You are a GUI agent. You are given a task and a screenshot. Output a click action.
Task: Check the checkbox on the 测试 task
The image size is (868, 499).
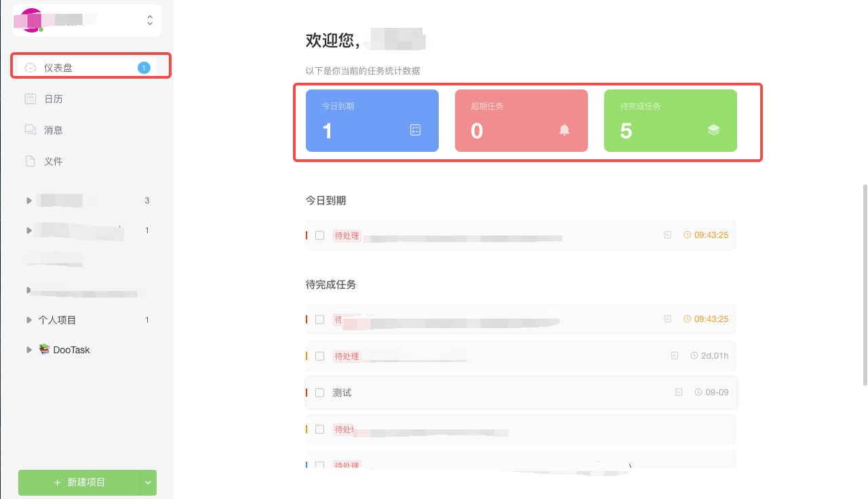(319, 392)
